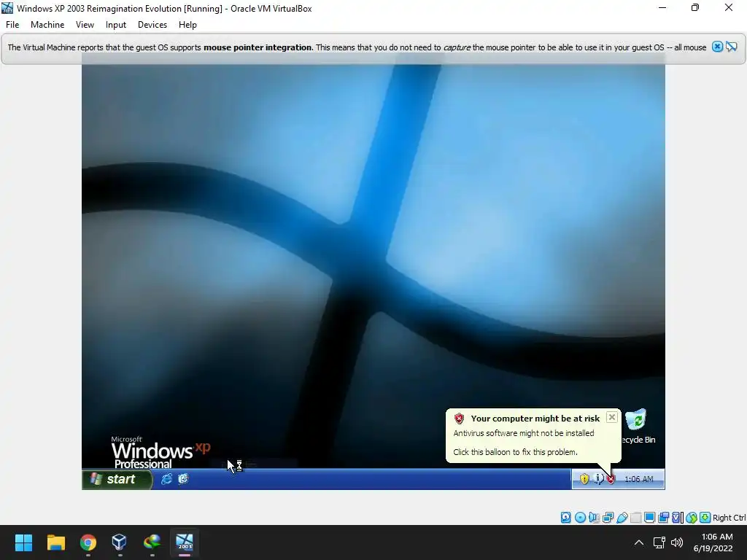The width and height of the screenshot is (747, 560).
Task: Open host network status icon in tray
Action: coord(659,542)
